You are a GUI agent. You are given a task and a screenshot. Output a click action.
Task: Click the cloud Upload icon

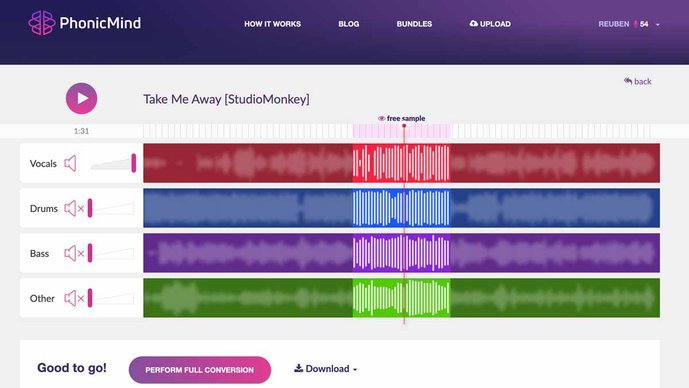[473, 24]
